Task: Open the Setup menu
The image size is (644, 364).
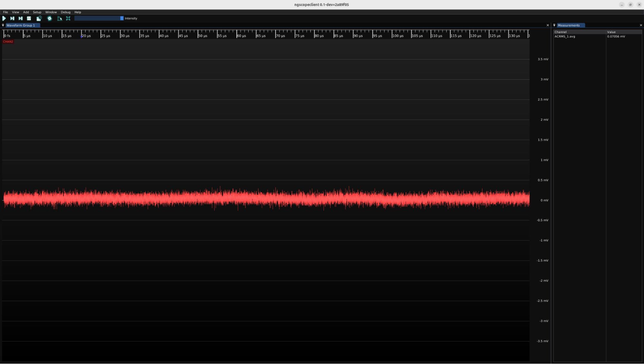Action: 37,12
